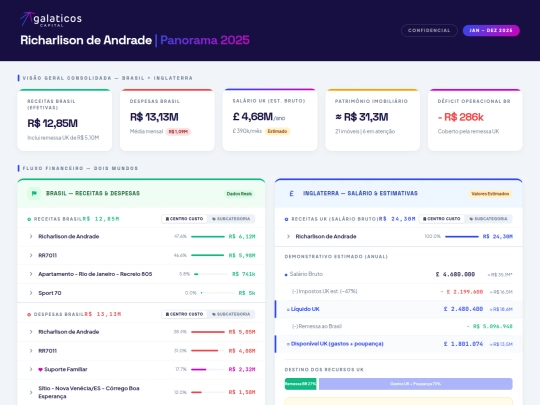Click the R$ 2,32M Suporte Familiar value
The image size is (540, 405).
(x=242, y=370)
